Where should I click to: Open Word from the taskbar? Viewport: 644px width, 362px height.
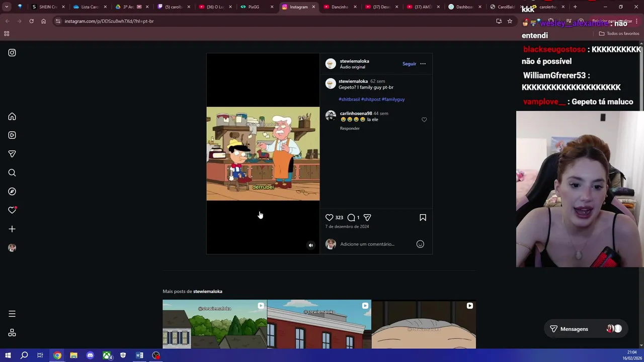click(x=139, y=355)
